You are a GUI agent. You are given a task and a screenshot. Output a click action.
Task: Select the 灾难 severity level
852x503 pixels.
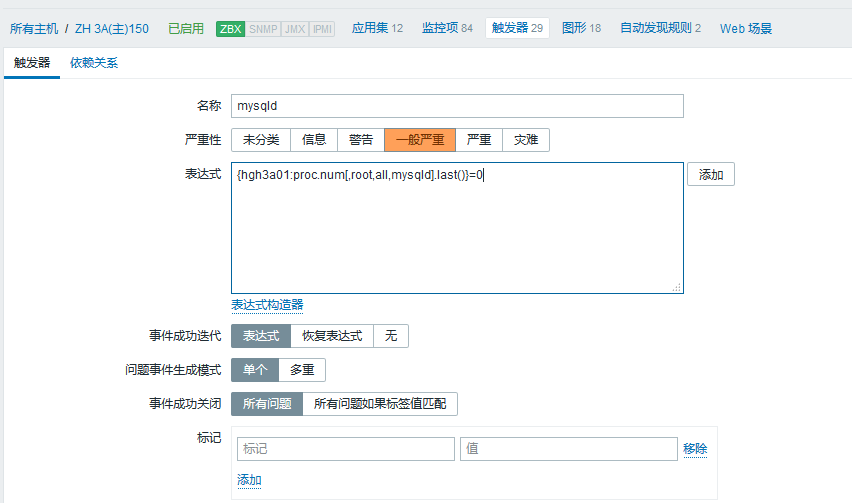tap(525, 140)
